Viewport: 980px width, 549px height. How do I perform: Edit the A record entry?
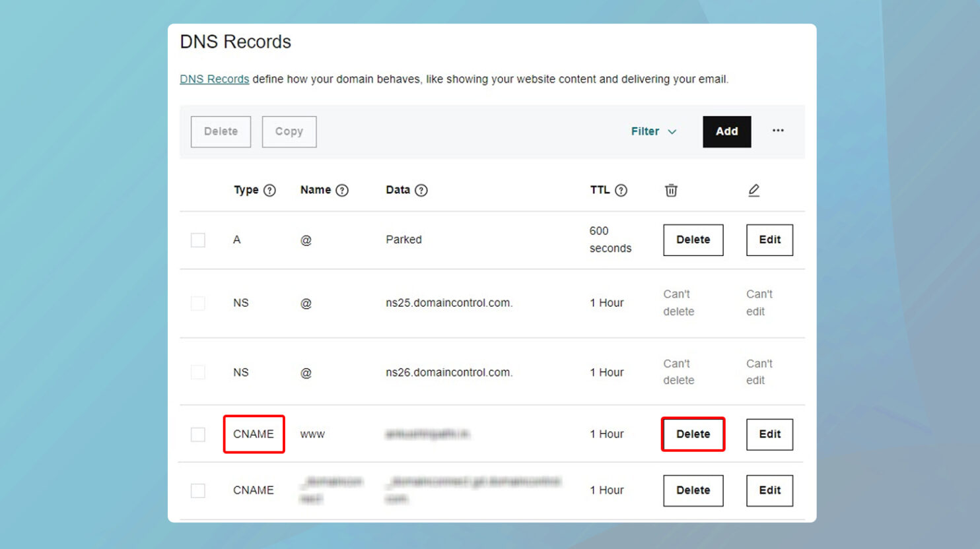pyautogui.click(x=769, y=240)
